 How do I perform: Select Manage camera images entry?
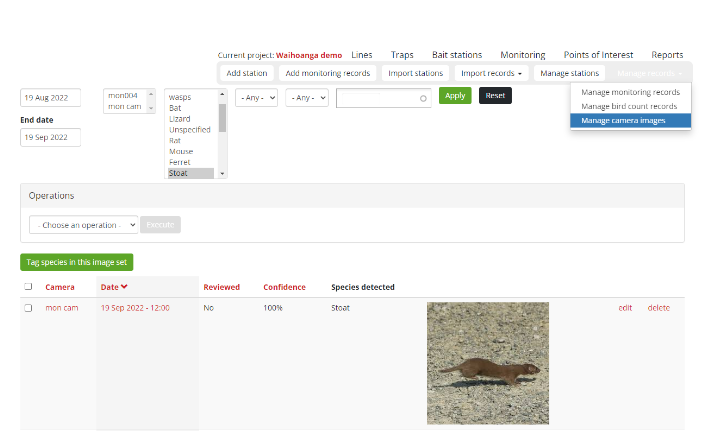click(630, 120)
